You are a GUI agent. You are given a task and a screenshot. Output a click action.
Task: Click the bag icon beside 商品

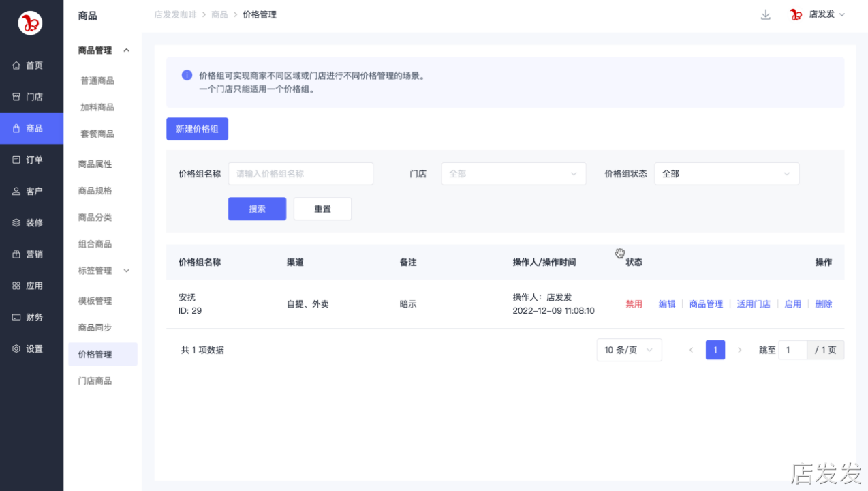coord(16,128)
